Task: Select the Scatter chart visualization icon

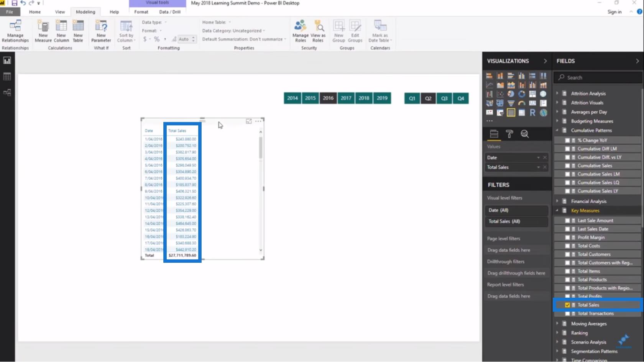Action: (500, 94)
